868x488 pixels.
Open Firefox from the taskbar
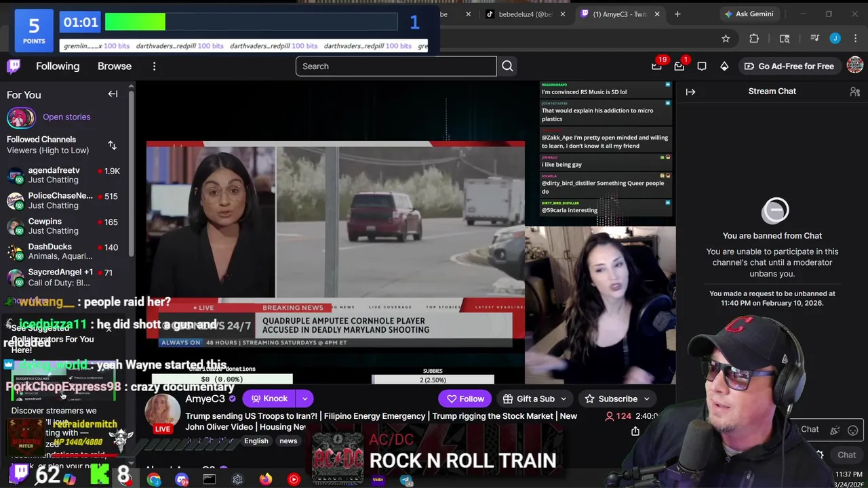[x=265, y=480]
